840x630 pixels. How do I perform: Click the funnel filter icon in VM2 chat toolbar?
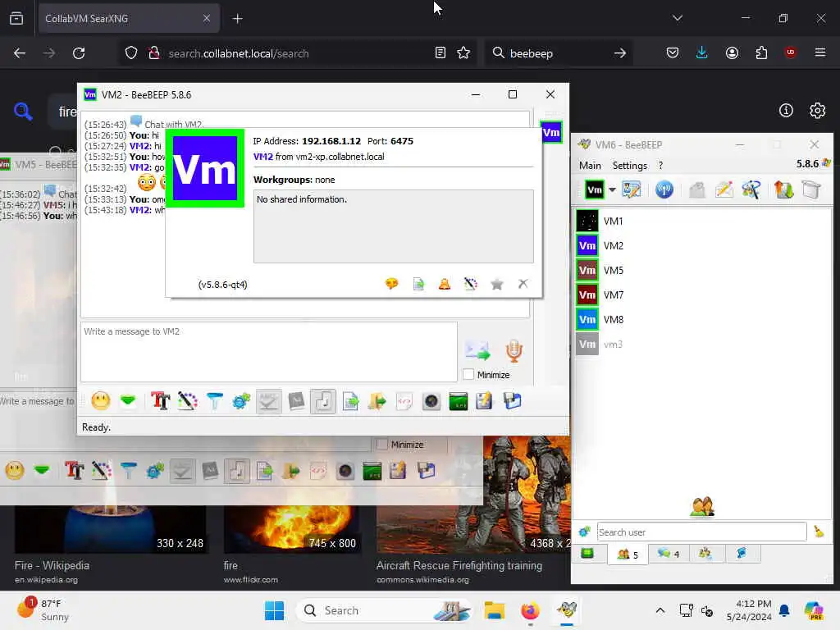click(x=215, y=400)
